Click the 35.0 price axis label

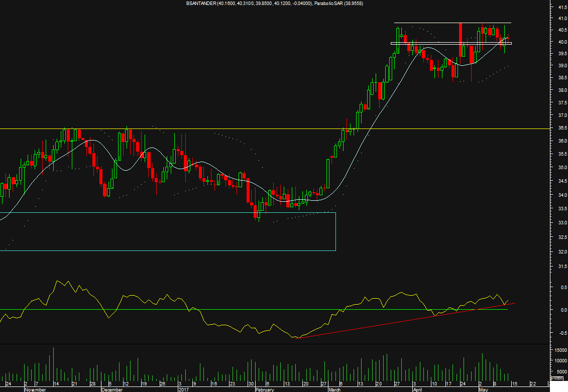tap(562, 168)
